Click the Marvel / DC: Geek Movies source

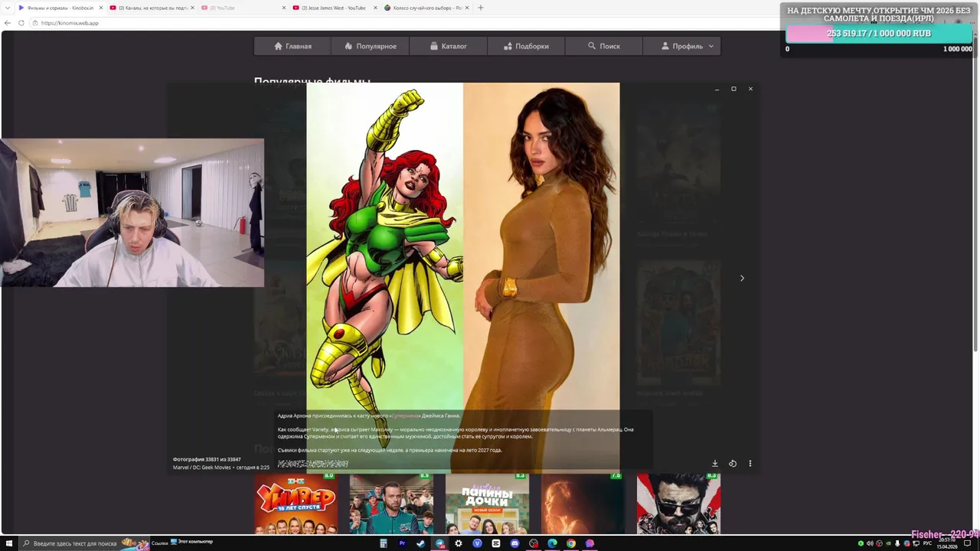point(201,467)
